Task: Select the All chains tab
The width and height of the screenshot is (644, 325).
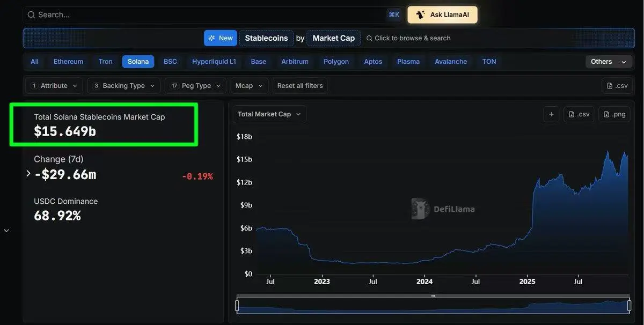Action: (34, 62)
